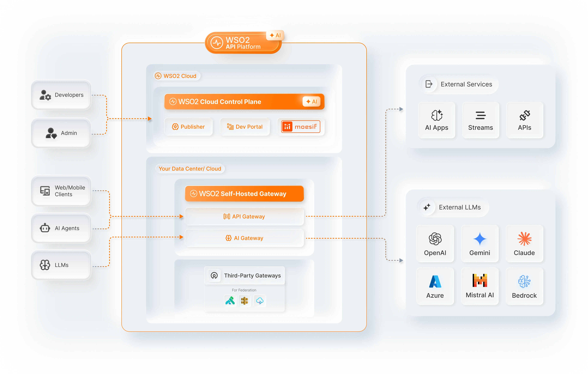588x374 pixels.
Task: Click the Kong gorilla logo
Action: [x=230, y=301]
